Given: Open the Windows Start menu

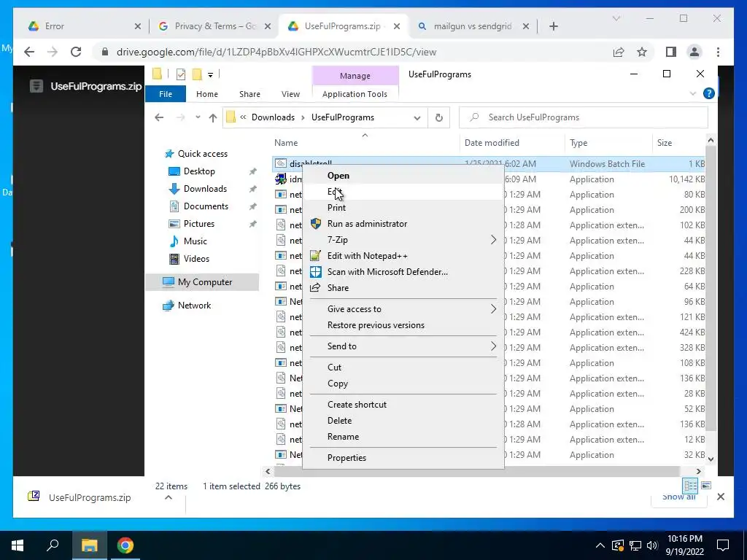Looking at the screenshot, I should [18, 545].
